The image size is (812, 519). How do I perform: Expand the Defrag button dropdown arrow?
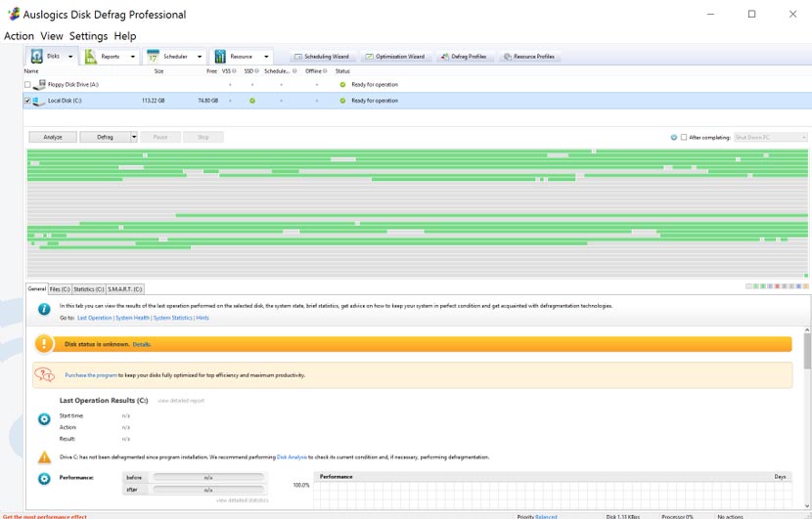click(134, 137)
